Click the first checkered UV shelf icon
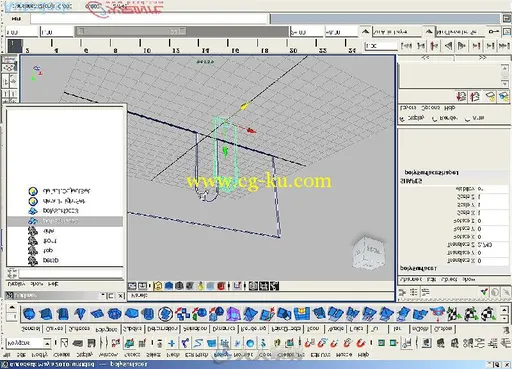This screenshot has width=512, height=369. pos(453,314)
